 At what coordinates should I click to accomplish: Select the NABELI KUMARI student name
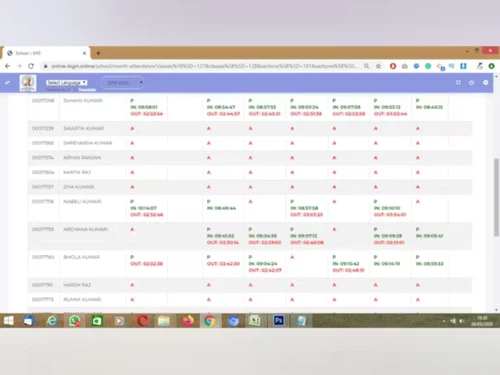pos(82,202)
